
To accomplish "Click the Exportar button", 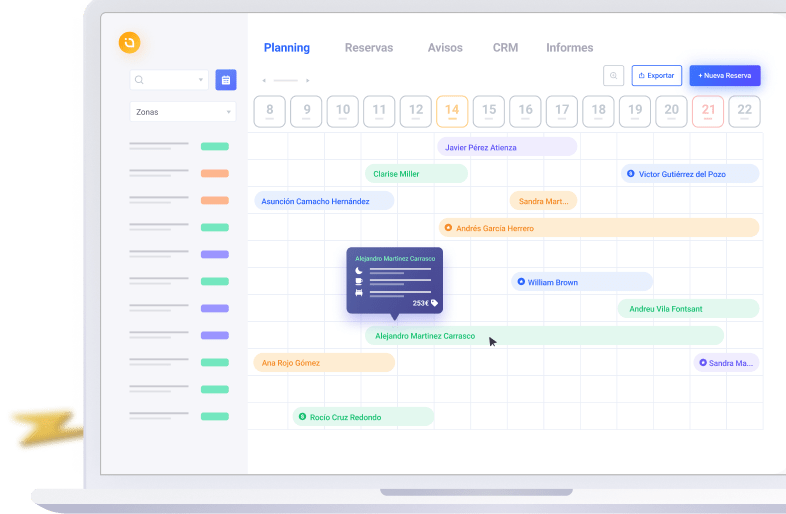I will (657, 75).
